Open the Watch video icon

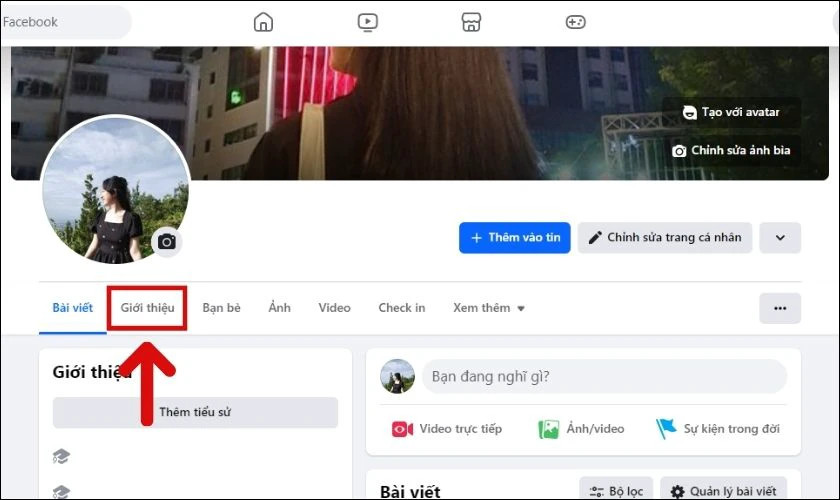click(x=368, y=23)
